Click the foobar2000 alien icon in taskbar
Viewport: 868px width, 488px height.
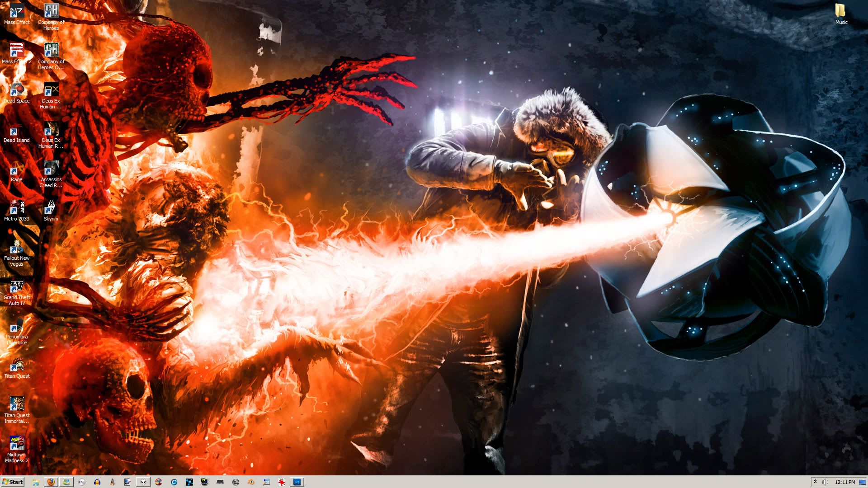143,482
